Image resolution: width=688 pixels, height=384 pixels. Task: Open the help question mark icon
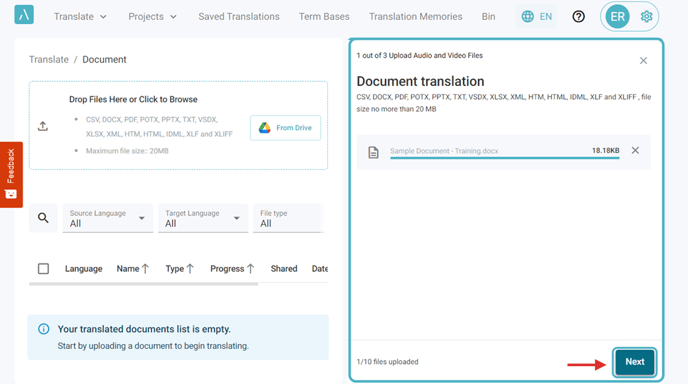(x=578, y=17)
